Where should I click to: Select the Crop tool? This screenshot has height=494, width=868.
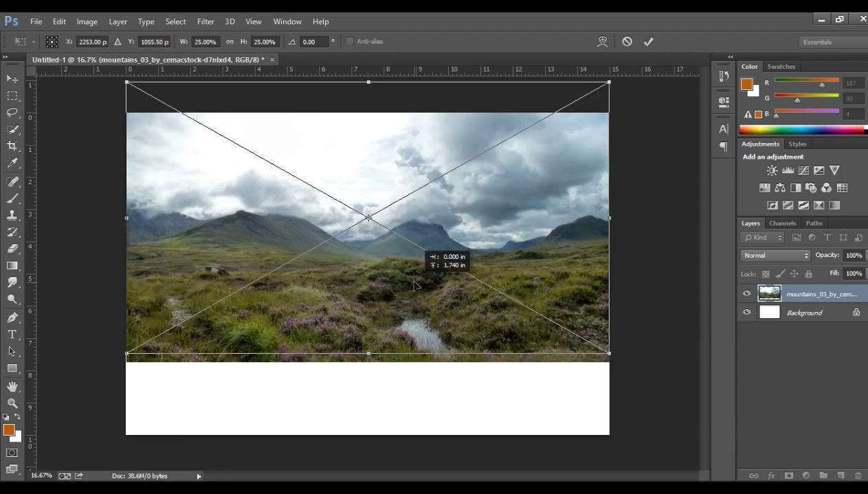[x=12, y=146]
